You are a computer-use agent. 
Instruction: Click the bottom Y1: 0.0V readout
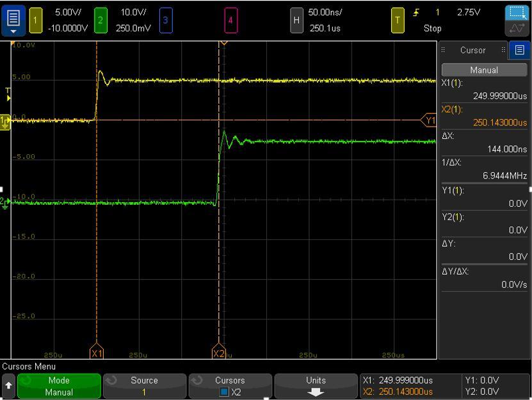point(482,380)
